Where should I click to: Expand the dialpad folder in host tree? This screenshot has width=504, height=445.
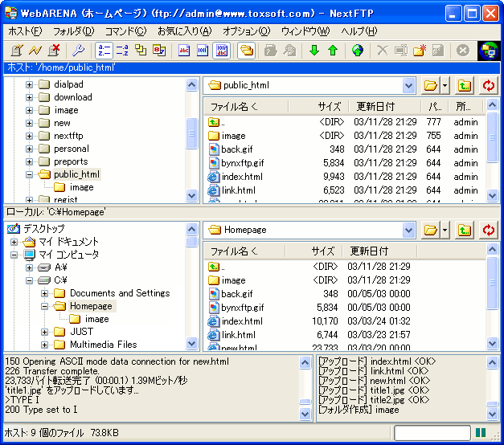[x=29, y=84]
